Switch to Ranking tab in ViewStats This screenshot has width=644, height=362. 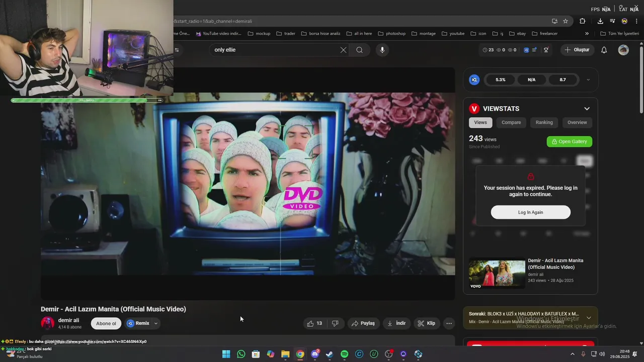click(544, 122)
